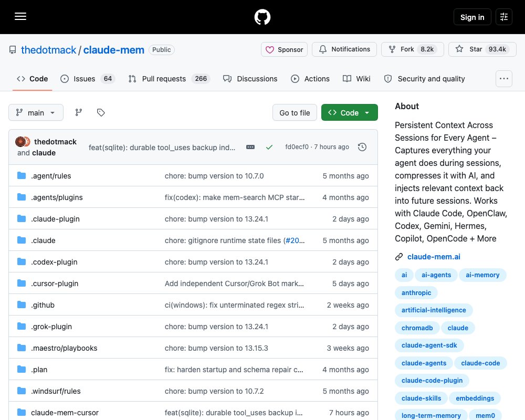Open the .grok-plugin folder
The image size is (525, 420).
[x=51, y=327]
